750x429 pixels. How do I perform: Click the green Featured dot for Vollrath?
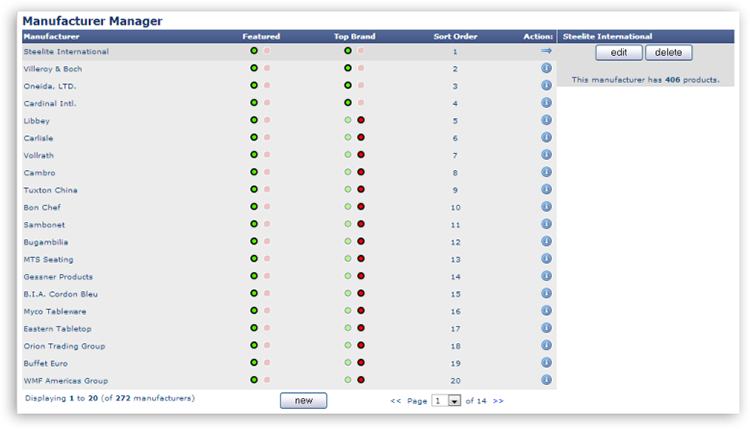point(254,154)
